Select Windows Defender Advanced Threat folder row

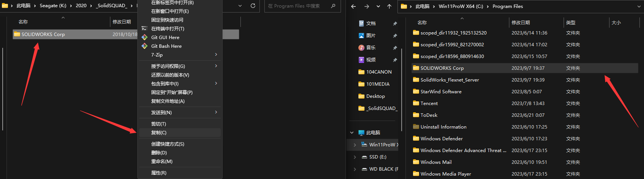pos(525,150)
